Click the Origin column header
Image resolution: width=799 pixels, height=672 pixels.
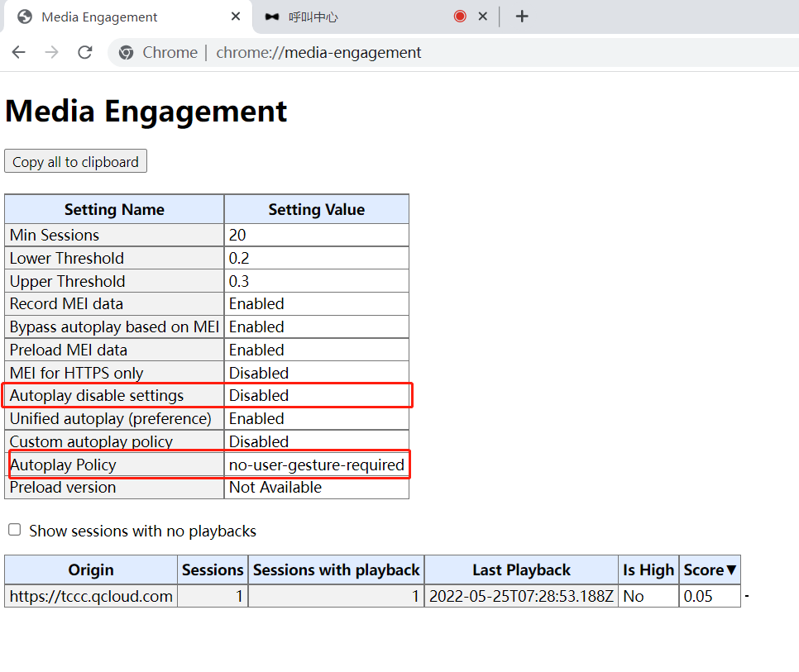[x=91, y=570]
